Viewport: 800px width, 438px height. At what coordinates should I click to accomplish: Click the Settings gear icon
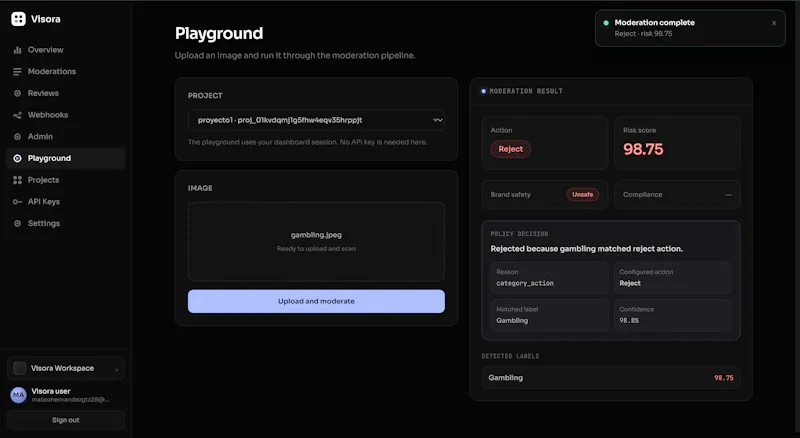(x=17, y=224)
